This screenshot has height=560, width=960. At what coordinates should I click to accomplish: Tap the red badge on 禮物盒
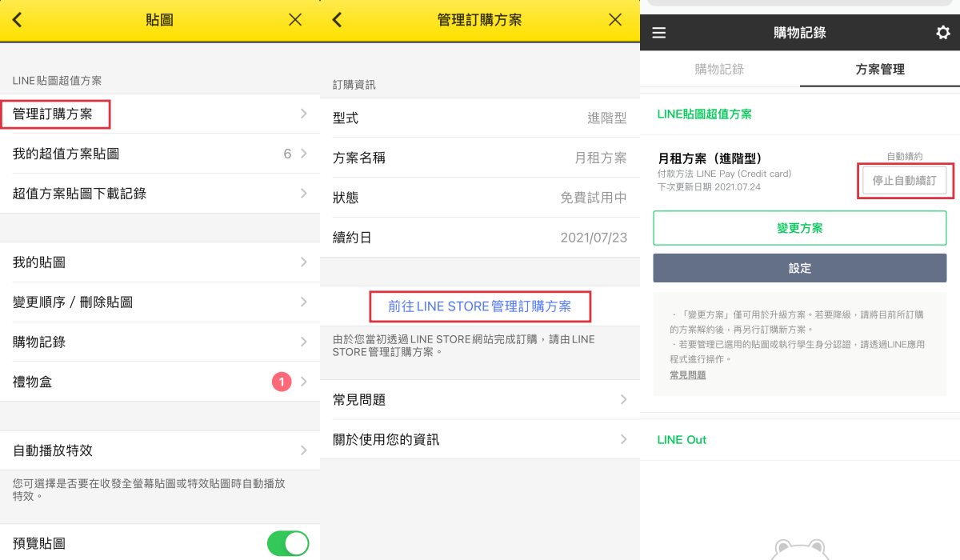[x=281, y=382]
